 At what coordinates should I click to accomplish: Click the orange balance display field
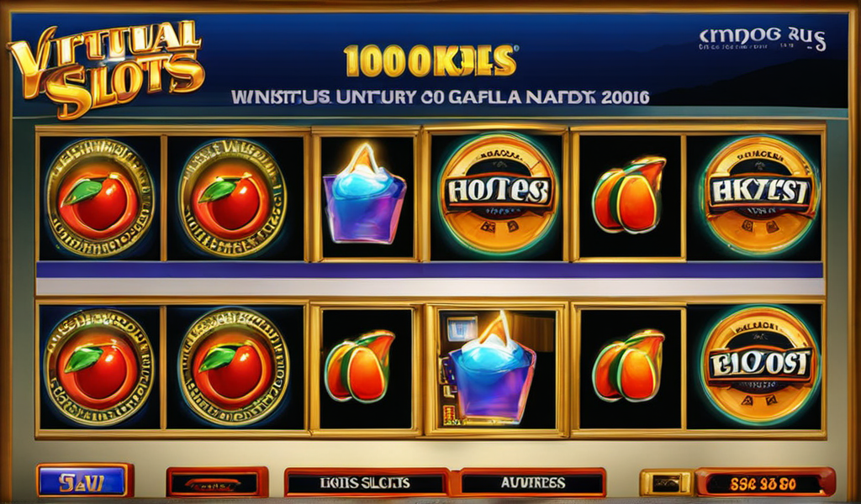[x=765, y=483]
